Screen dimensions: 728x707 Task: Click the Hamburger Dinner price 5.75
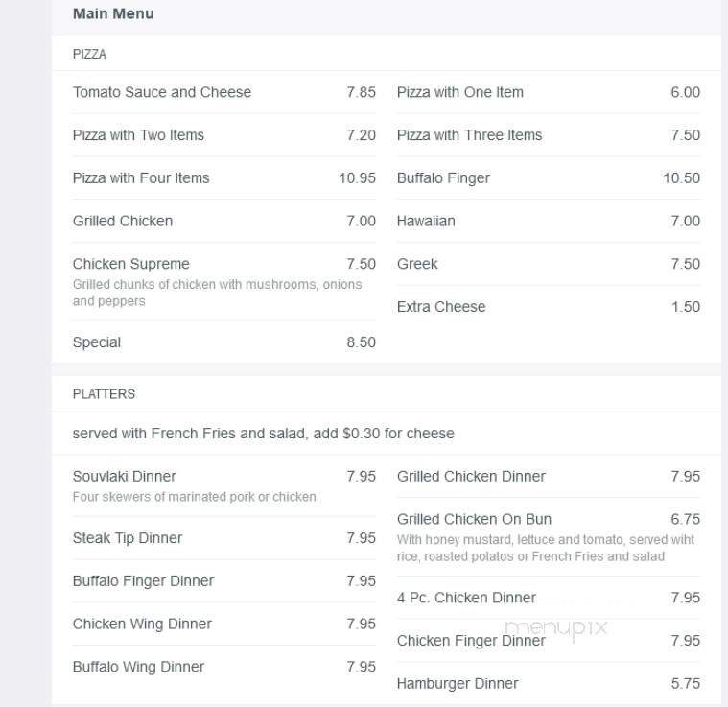(685, 683)
